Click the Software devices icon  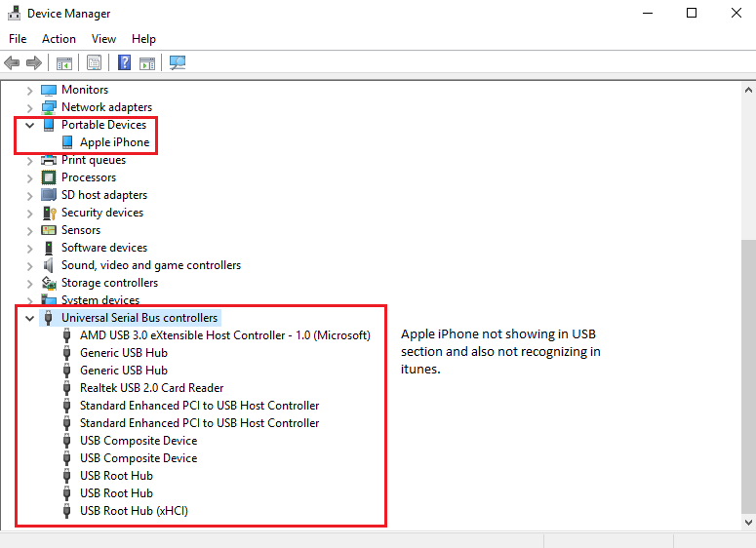pyautogui.click(x=49, y=248)
